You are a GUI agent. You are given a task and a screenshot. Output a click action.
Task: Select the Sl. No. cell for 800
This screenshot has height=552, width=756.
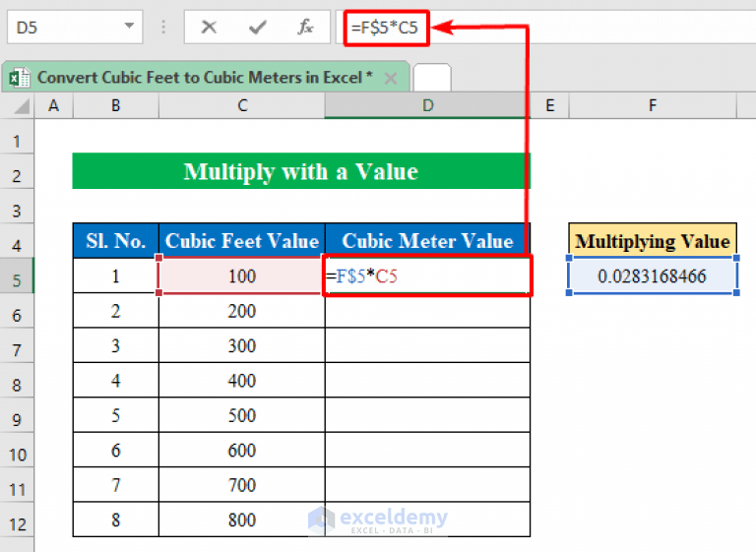tap(116, 520)
